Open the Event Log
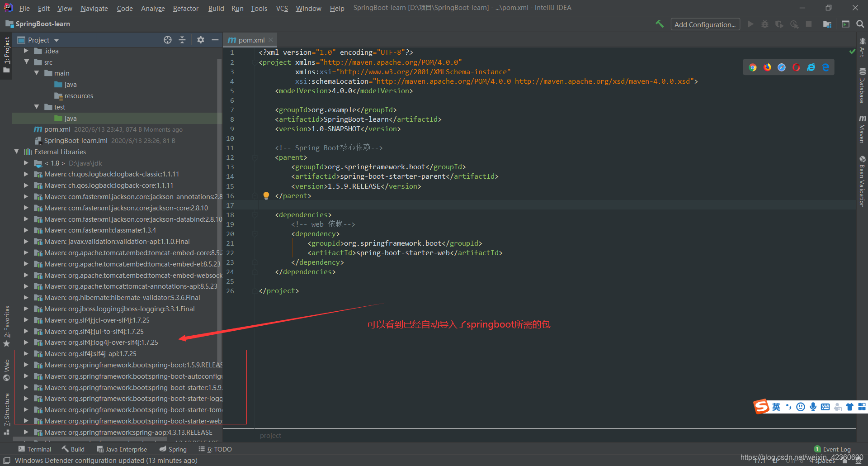Viewport: 868px width, 466px height. pos(832,449)
